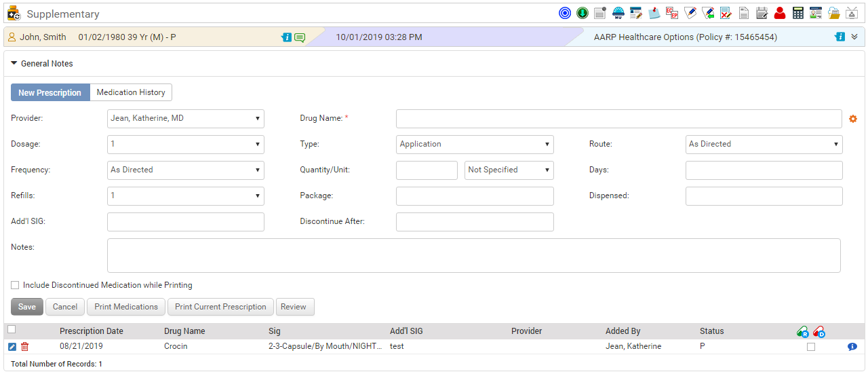This screenshot has width=868, height=374.
Task: Click the green patient chat message icon
Action: (x=299, y=37)
